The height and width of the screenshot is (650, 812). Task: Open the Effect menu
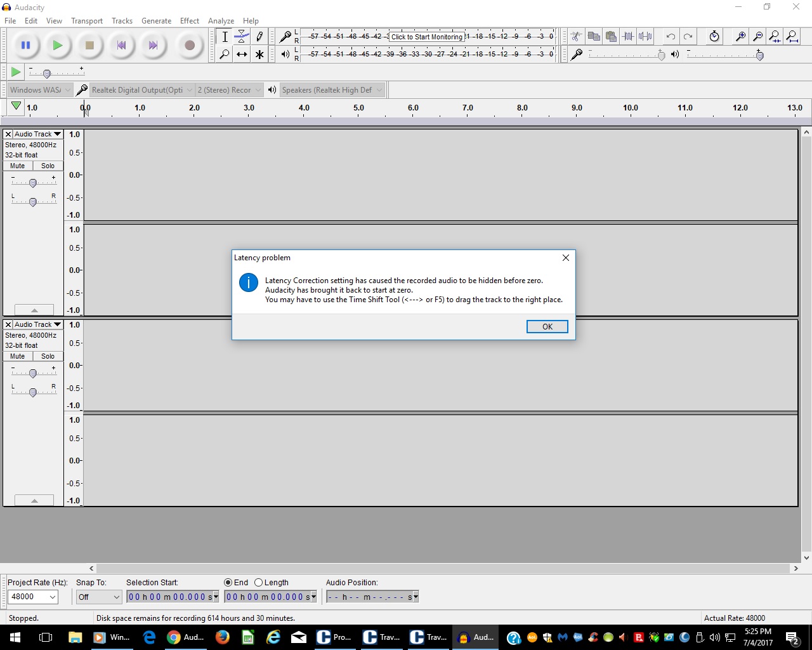[x=190, y=20]
